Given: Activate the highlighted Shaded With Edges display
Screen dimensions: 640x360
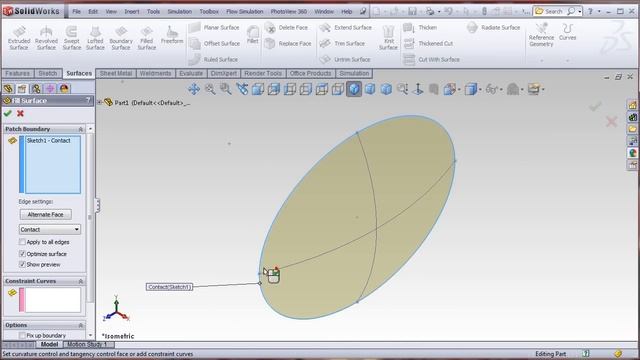Looking at the screenshot, I should 354,89.
